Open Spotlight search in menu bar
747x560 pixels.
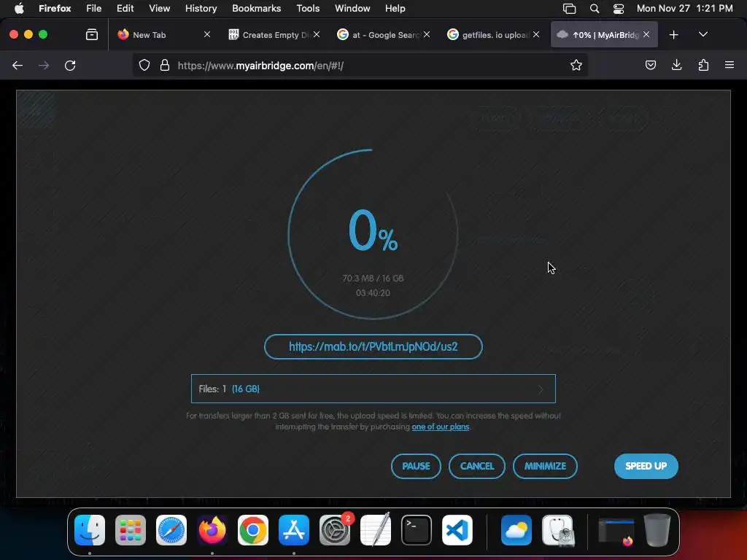(595, 9)
